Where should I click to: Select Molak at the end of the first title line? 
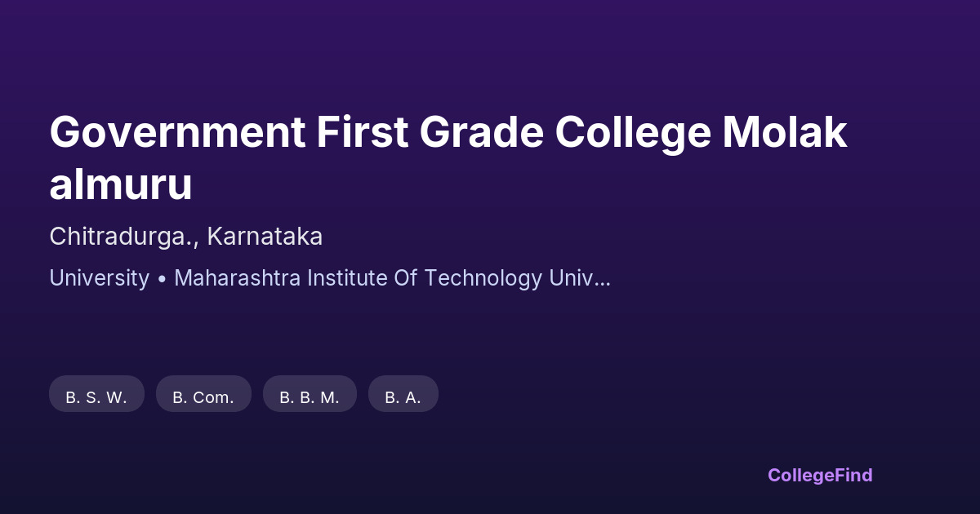click(x=785, y=133)
